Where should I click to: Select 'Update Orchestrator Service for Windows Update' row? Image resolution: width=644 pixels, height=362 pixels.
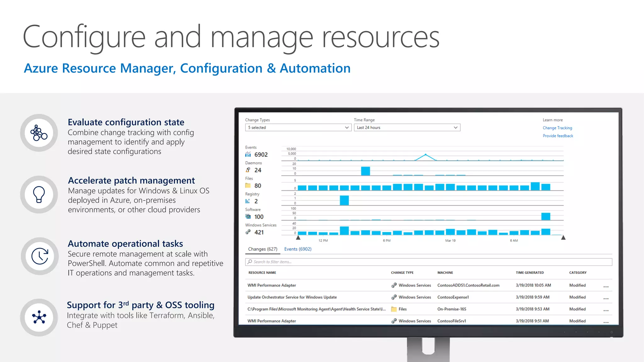pyautogui.click(x=429, y=297)
